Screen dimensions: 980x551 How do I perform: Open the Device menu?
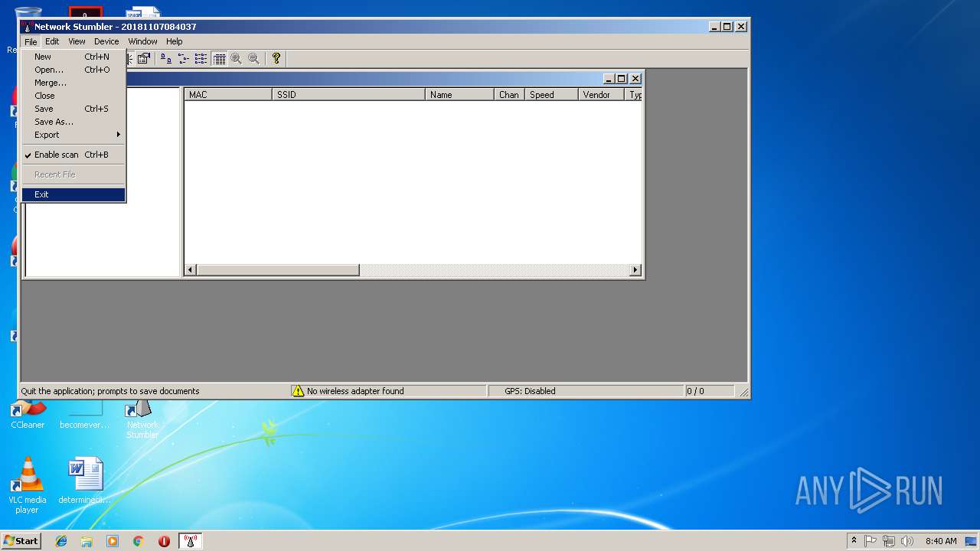click(x=106, y=41)
